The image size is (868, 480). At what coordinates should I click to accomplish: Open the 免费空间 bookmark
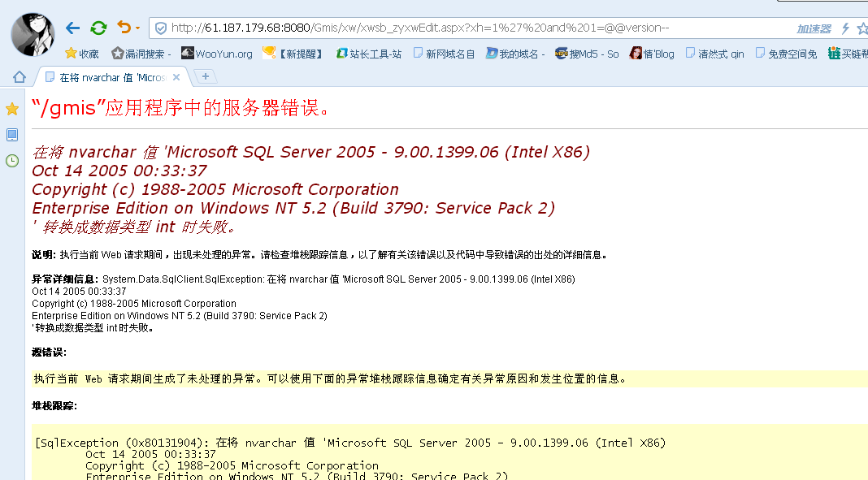(x=786, y=54)
